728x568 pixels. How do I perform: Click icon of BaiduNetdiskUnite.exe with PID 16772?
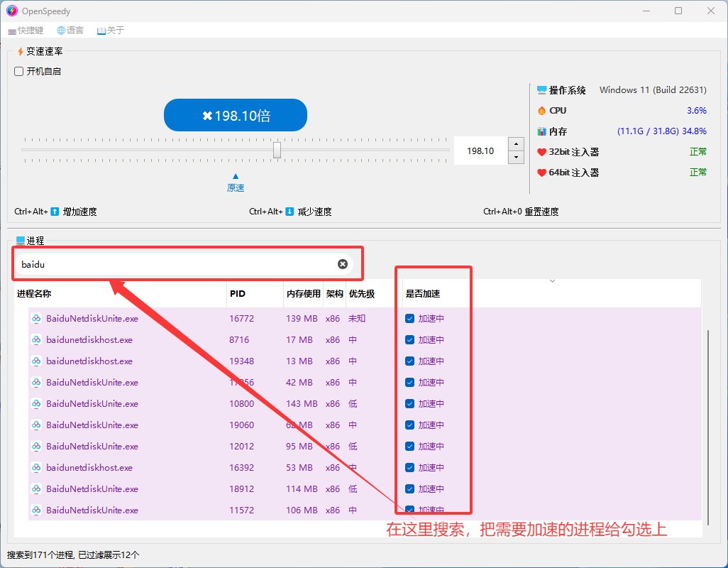36,319
